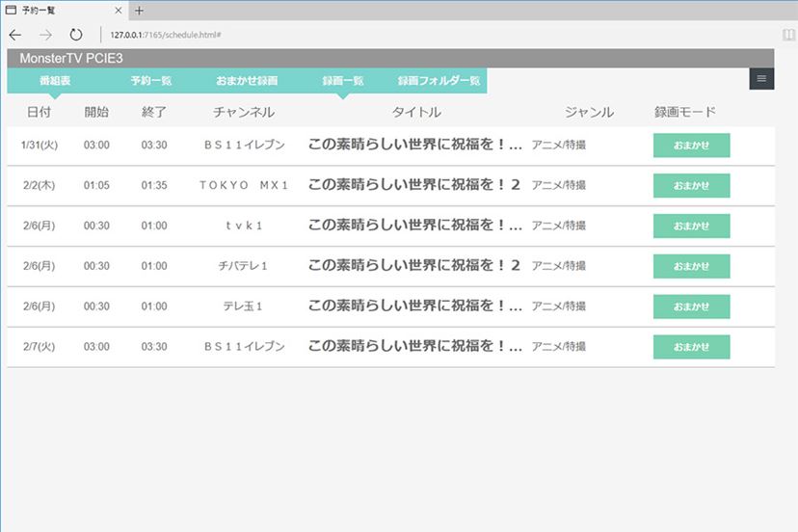This screenshot has height=532, width=798.
Task: Click the browser forward arrow
Action: click(x=46, y=35)
